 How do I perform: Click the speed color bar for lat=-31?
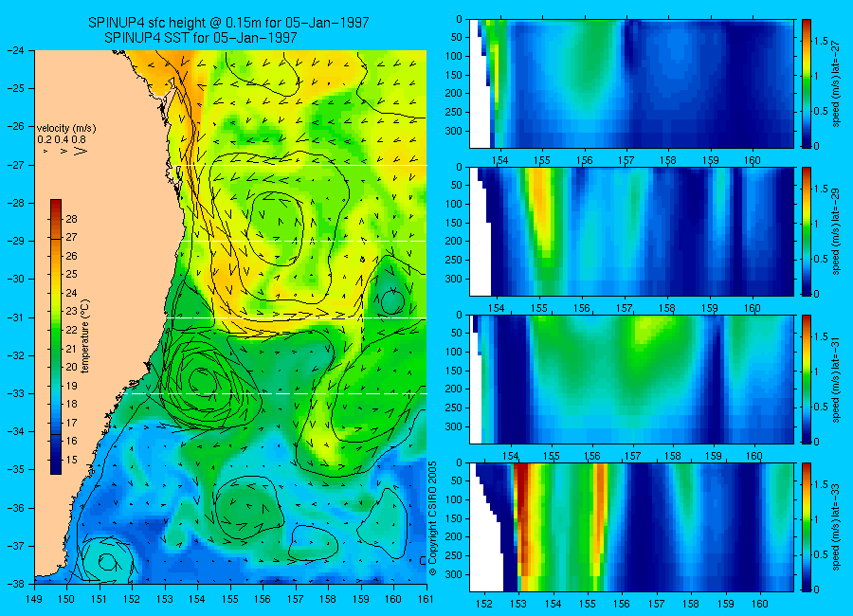click(x=807, y=379)
